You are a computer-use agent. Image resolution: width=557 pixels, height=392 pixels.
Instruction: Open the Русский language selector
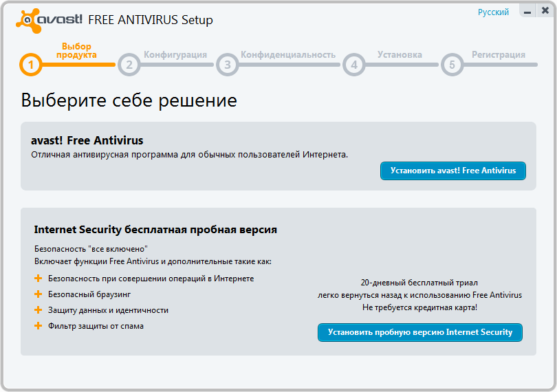493,12
